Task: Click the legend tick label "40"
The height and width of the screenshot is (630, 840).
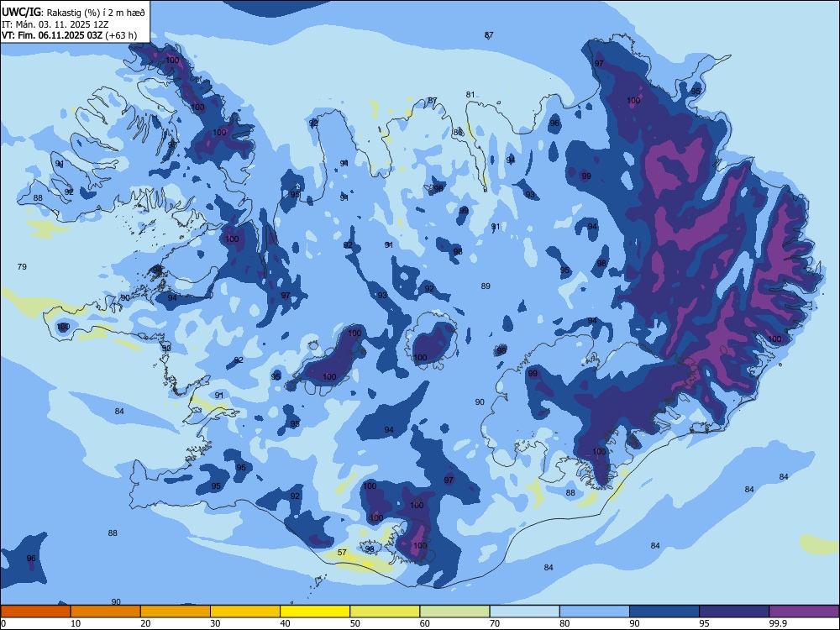Action: 285,623
